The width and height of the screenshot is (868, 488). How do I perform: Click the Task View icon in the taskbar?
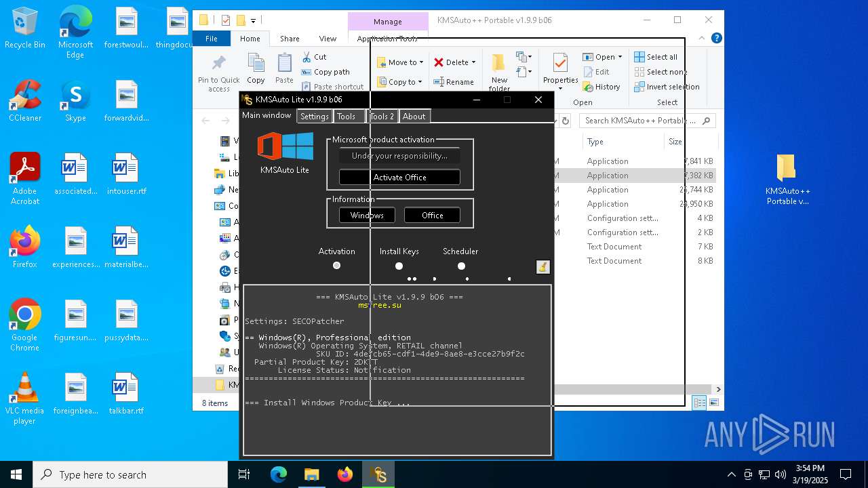(x=244, y=474)
